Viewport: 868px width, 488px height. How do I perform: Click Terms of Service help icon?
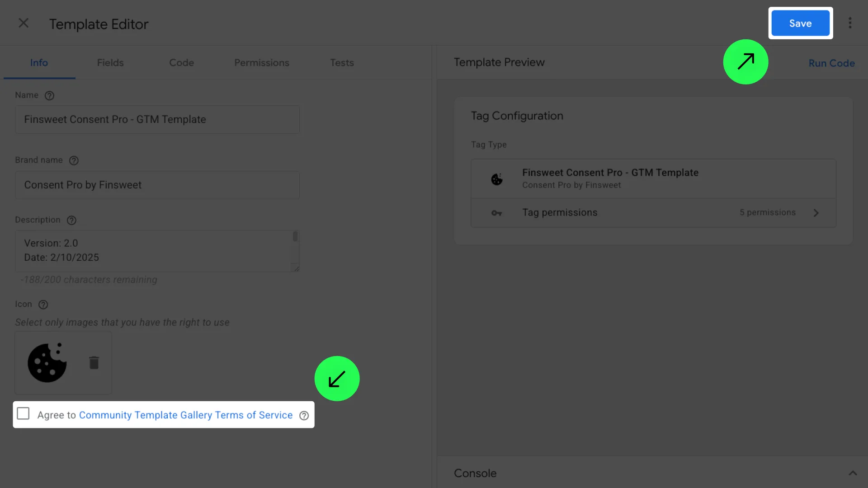pyautogui.click(x=304, y=416)
